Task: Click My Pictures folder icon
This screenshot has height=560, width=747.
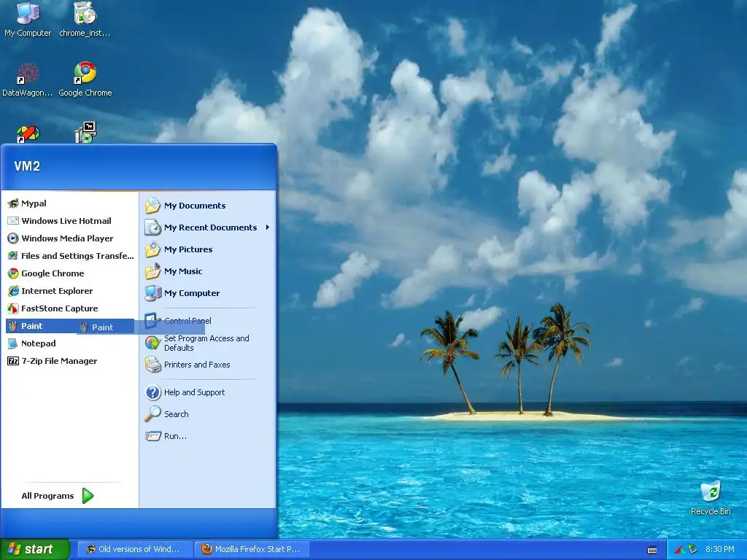Action: pyautogui.click(x=153, y=249)
